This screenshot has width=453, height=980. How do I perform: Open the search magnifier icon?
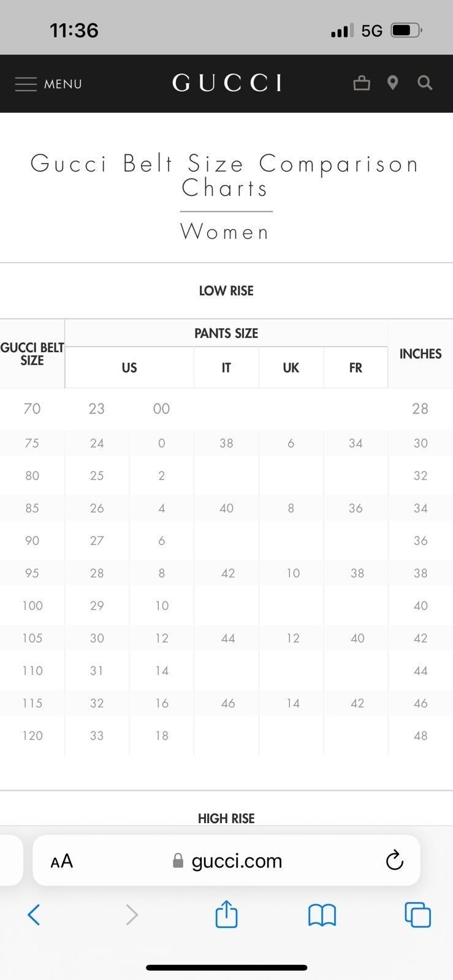[425, 83]
